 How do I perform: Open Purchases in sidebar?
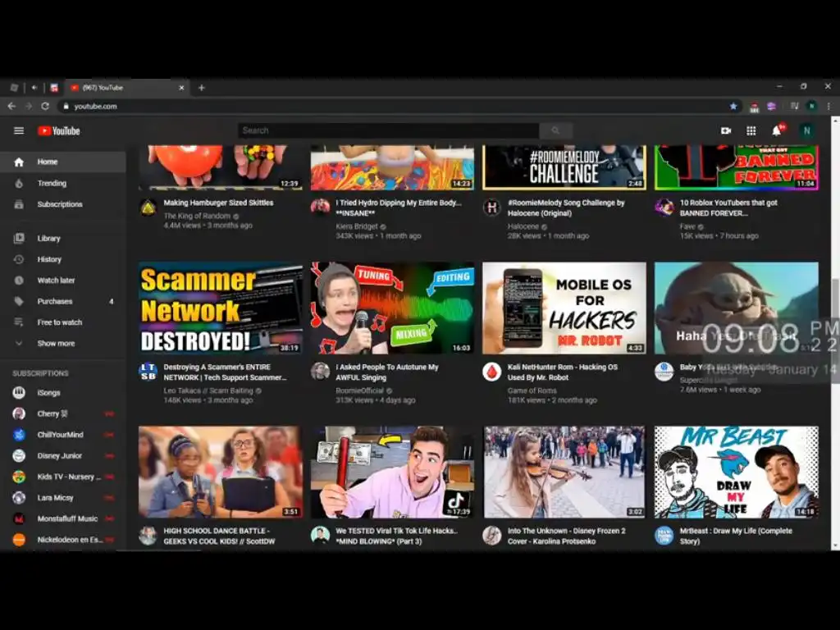tap(62, 301)
